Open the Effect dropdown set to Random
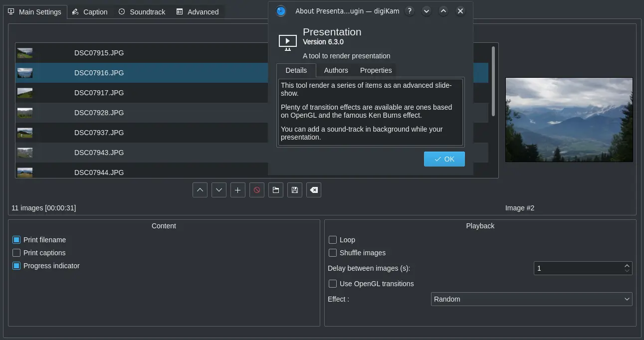Image resolution: width=644 pixels, height=340 pixels. pos(531,299)
